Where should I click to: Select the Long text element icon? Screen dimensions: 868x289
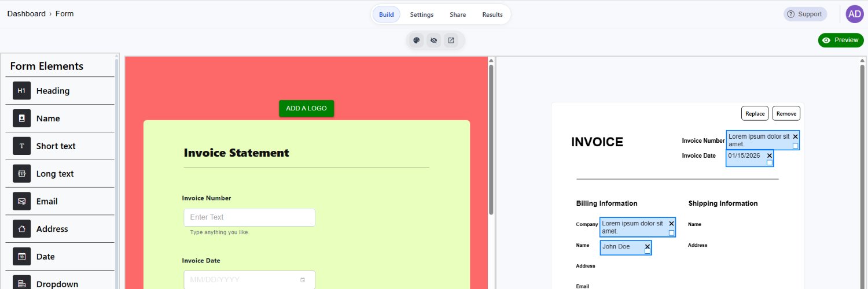click(21, 174)
